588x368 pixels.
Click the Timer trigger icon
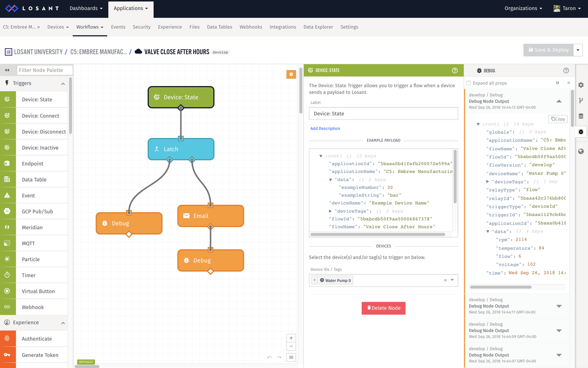click(7, 275)
